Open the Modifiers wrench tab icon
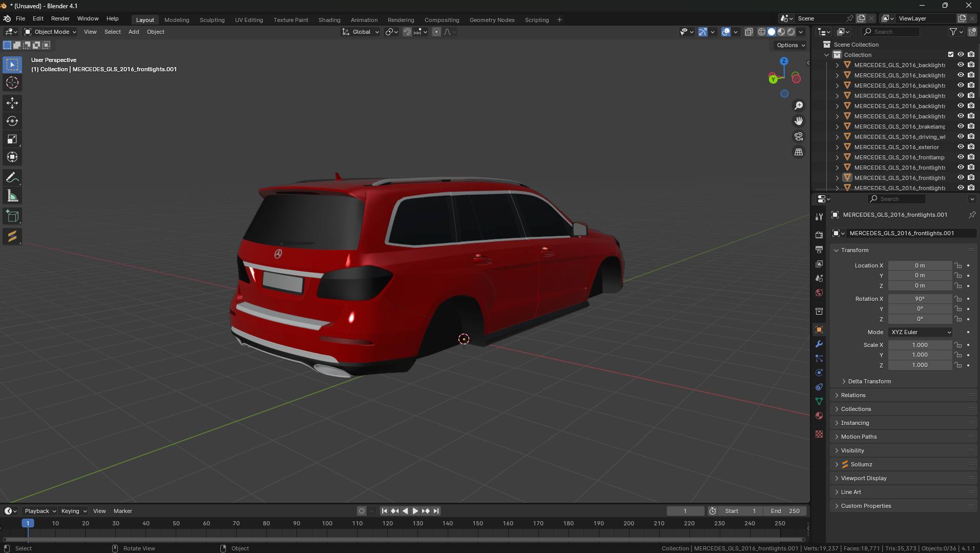Viewport: 980px width, 553px height. point(819,344)
